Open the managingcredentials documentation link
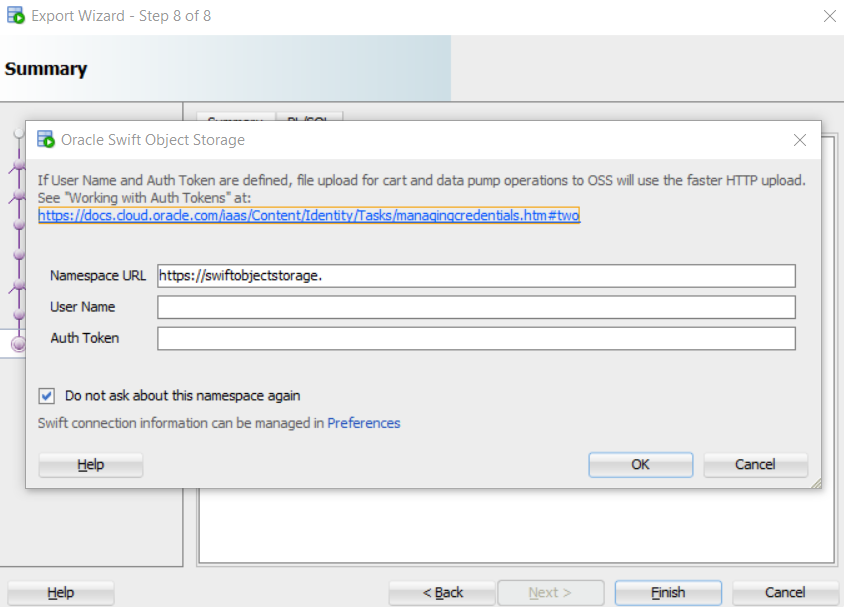The width and height of the screenshot is (844, 607). (x=309, y=215)
